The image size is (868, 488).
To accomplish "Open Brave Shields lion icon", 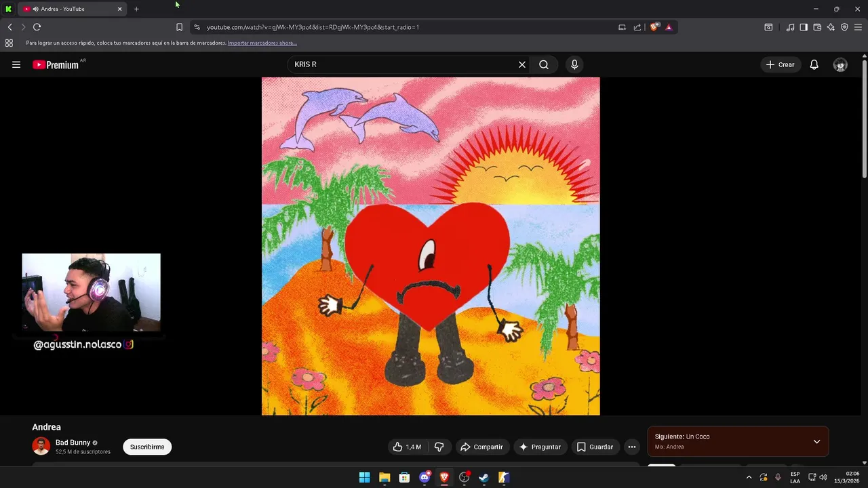I will (x=654, y=27).
